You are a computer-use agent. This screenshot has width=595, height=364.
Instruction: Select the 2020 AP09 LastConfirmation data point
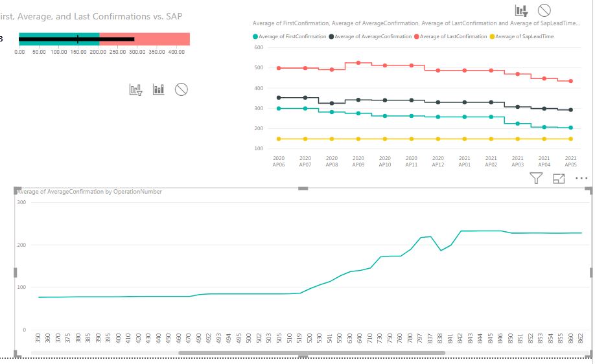pos(358,63)
